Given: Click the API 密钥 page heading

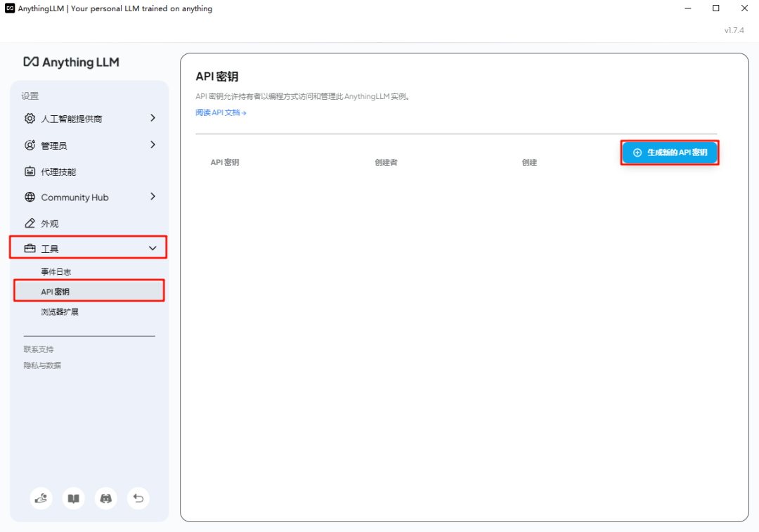Looking at the screenshot, I should click(217, 77).
